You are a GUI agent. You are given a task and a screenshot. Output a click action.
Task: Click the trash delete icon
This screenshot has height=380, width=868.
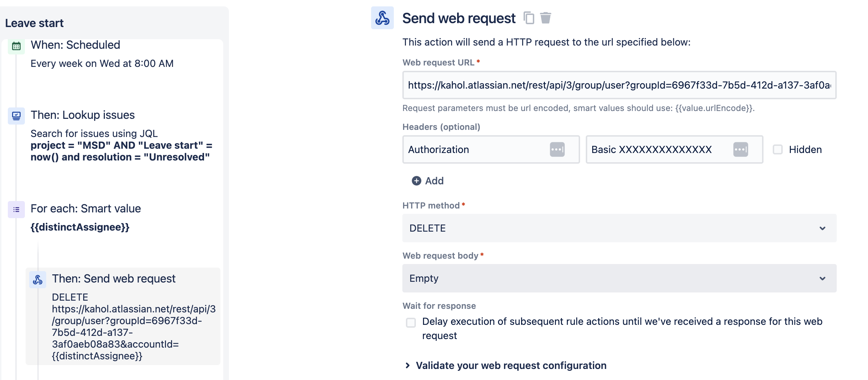[x=545, y=18]
